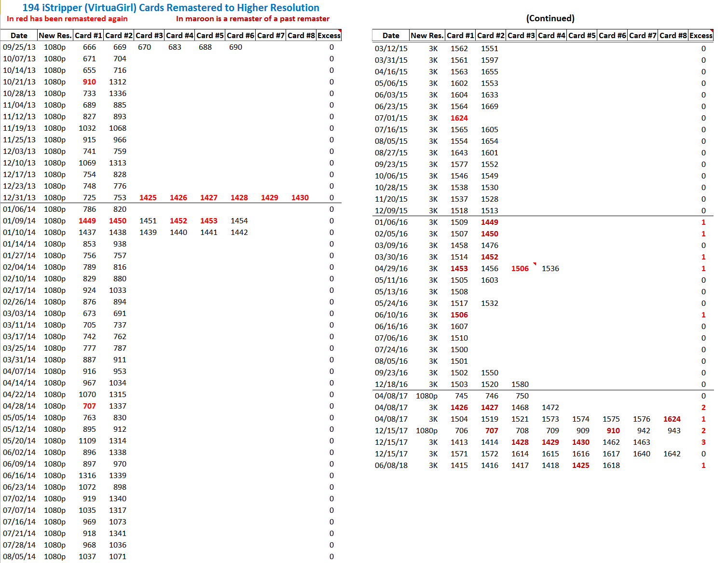Click card number 666

89,47
